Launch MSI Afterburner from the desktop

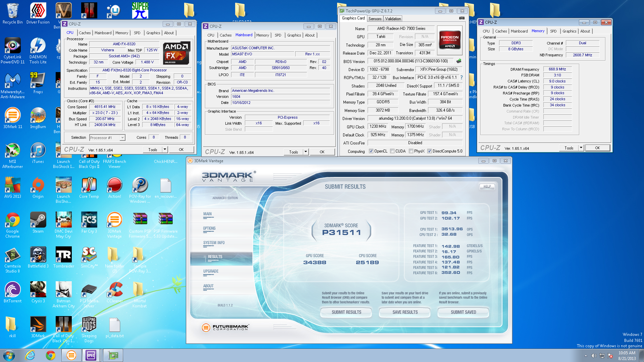13,156
